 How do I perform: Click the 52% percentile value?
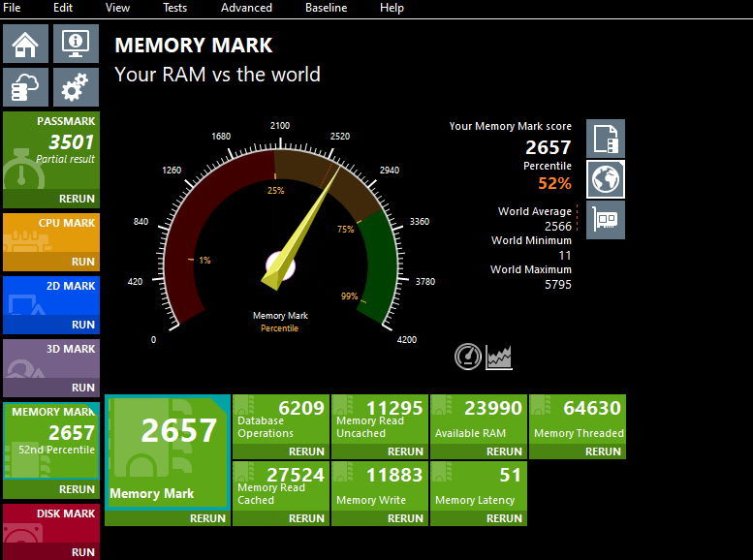click(554, 183)
